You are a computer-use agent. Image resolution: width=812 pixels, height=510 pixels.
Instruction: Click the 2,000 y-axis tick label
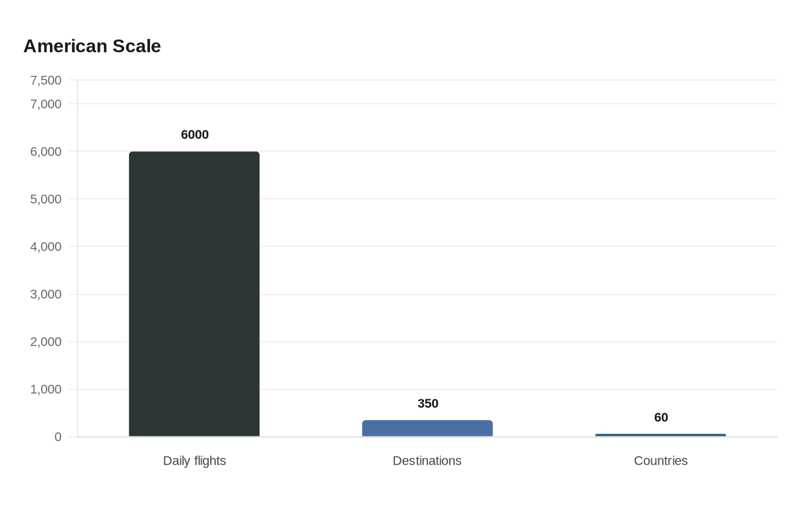point(46,342)
